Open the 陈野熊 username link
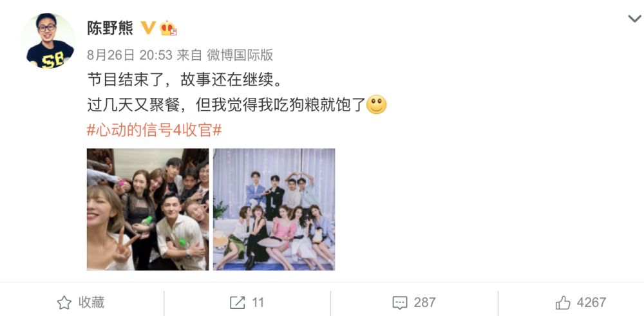 tap(110, 28)
